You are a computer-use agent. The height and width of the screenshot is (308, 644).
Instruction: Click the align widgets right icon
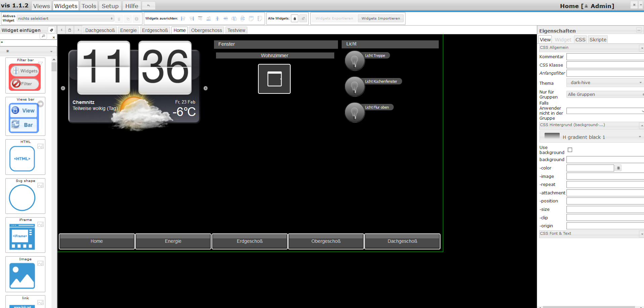[x=192, y=18]
